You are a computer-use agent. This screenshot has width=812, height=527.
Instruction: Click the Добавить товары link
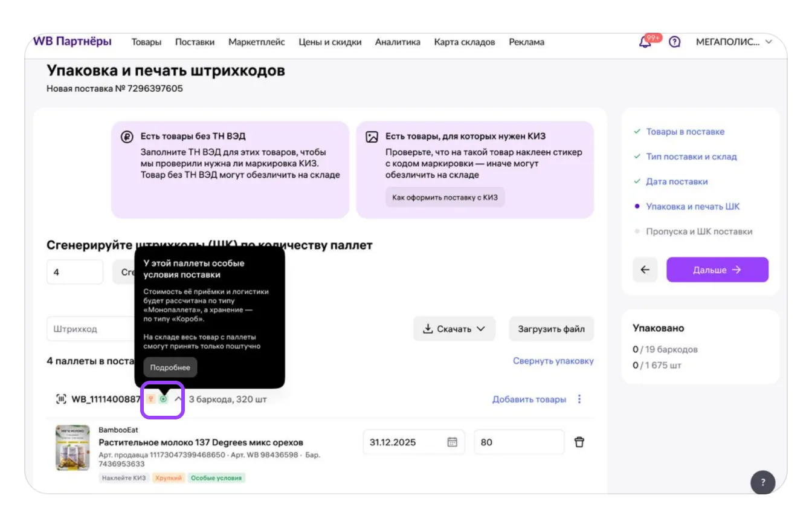529,399
